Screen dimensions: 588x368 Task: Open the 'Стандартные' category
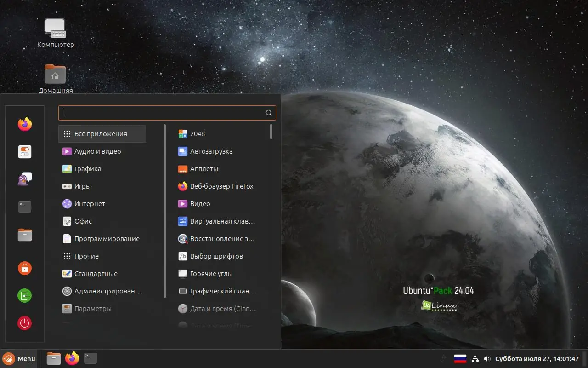pyautogui.click(x=102, y=274)
